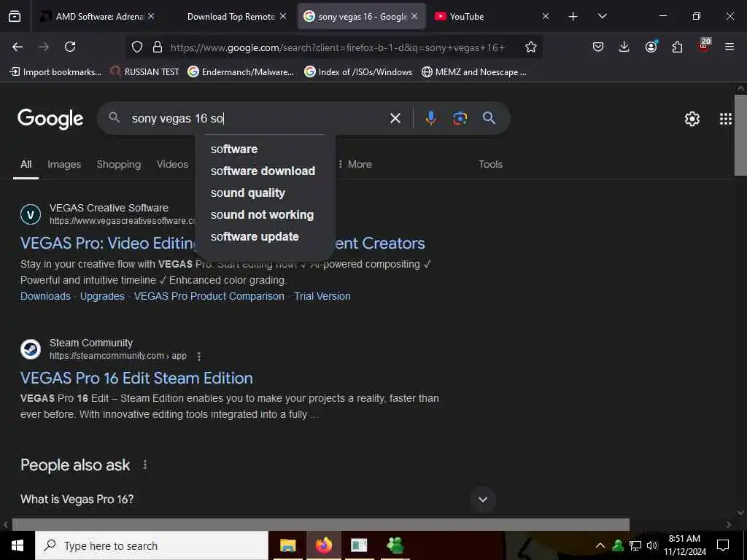Viewport: 747px width, 560px height.
Task: Open Index of /ISOs/Windows bookmark
Action: point(358,72)
